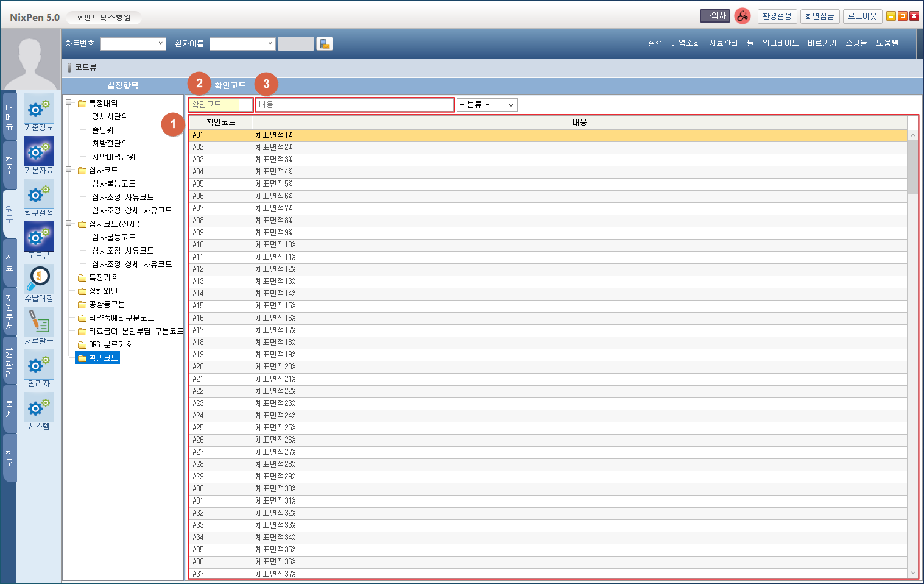The image size is (924, 584).
Task: Open the 수납대장 ledger icon
Action: [39, 280]
